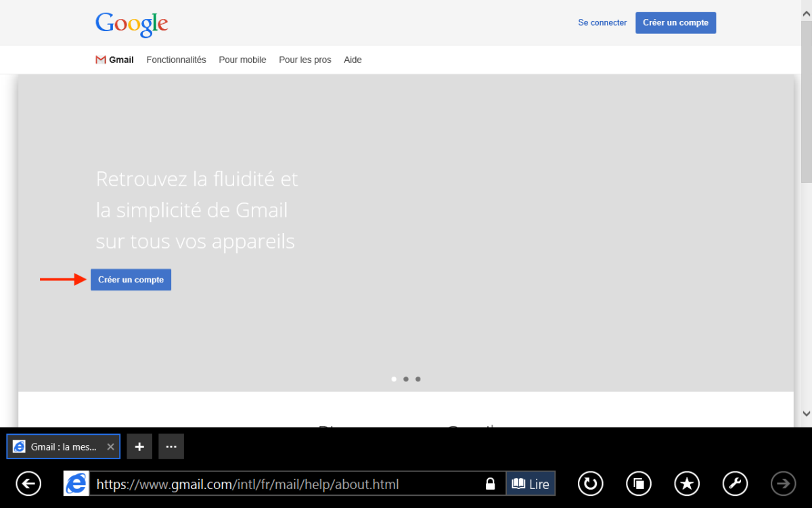Select the second carousel dot
812x508 pixels.
click(x=406, y=379)
